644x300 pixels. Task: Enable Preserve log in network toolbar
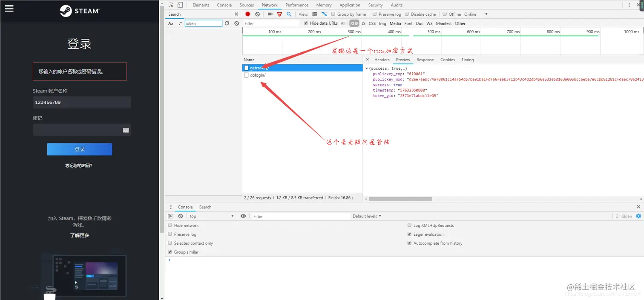[375, 14]
